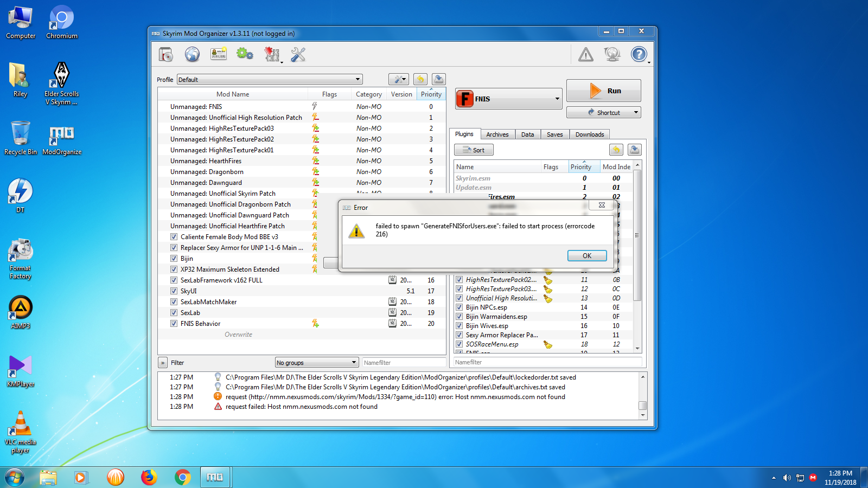Create mod list backup beside Profile
Viewport: 868px width, 488px height.
(439, 79)
